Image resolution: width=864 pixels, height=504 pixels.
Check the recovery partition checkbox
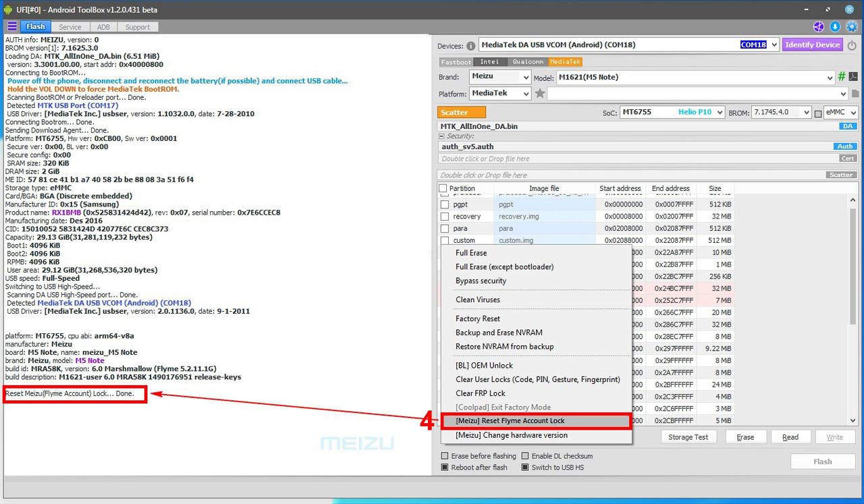[445, 217]
